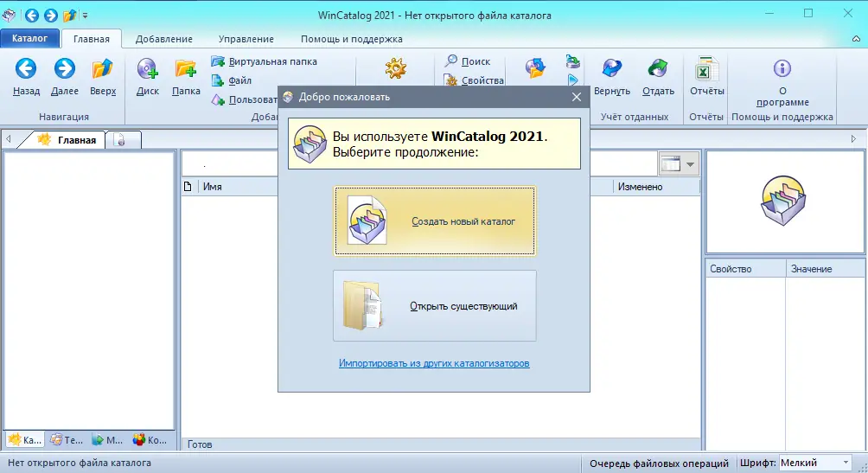The width and height of the screenshot is (868, 473).
Task: Go forward with the Далее arrow
Action: pyautogui.click(x=64, y=77)
